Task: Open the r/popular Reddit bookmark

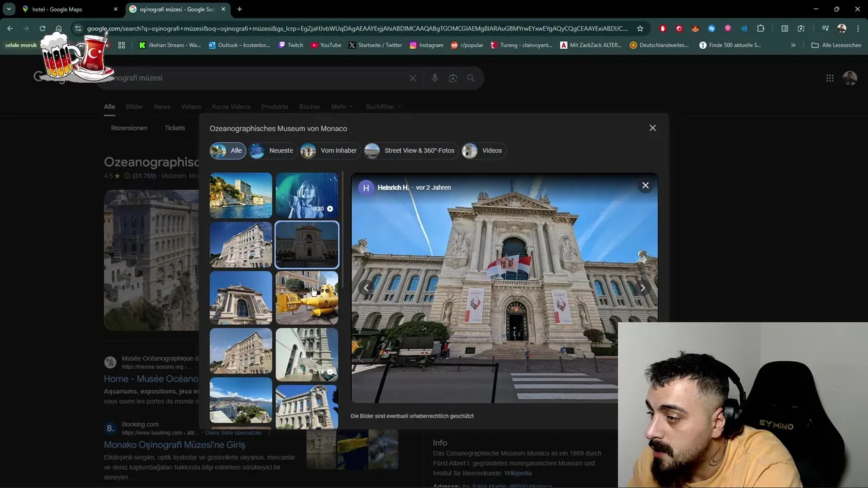Action: [x=467, y=45]
